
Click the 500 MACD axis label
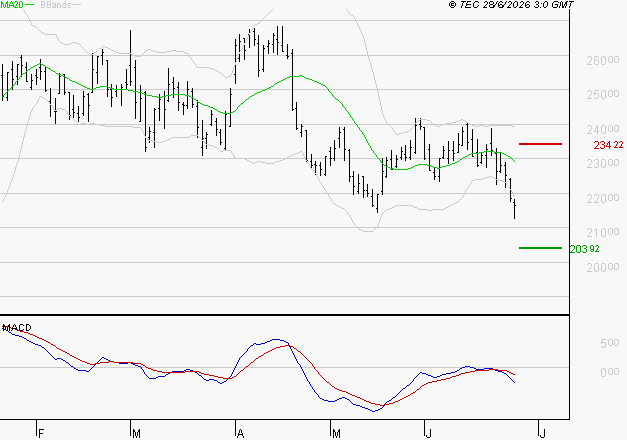click(x=609, y=343)
